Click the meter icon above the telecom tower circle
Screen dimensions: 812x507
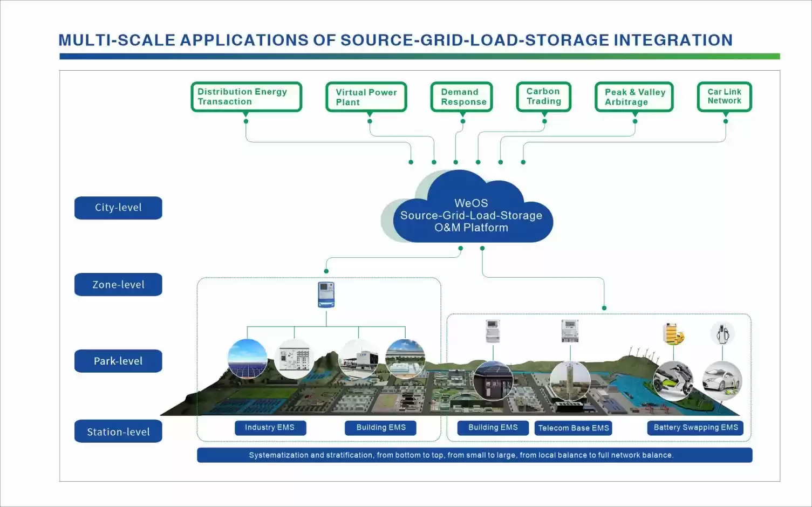570,331
